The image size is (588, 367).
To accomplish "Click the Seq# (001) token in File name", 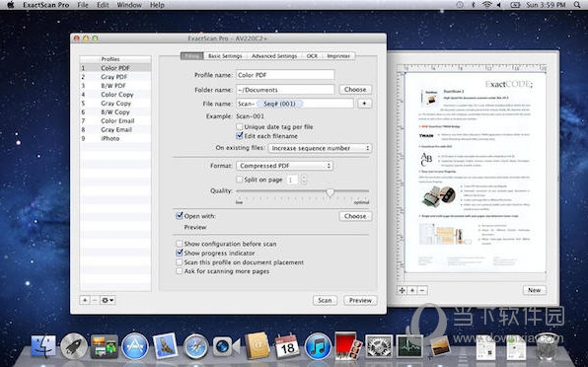I will tap(280, 104).
